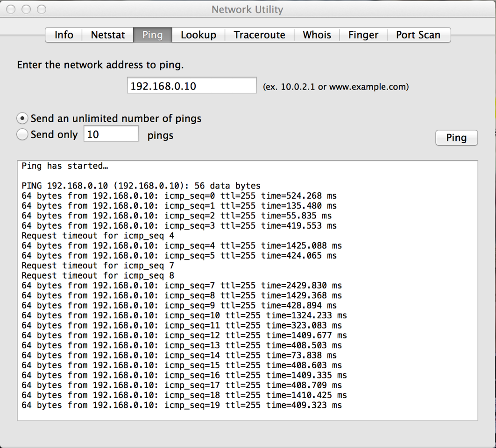The width and height of the screenshot is (496, 448).
Task: Zoom the Network Utility window
Action: click(x=42, y=9)
